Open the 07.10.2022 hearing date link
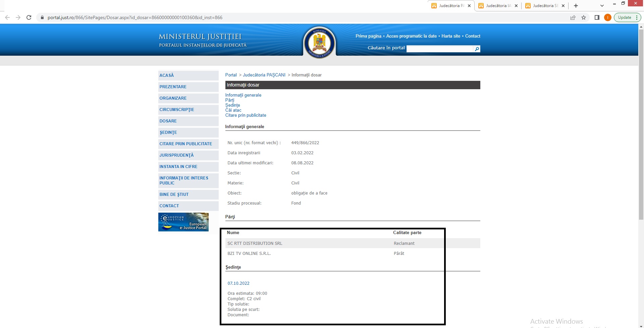The image size is (644, 328). tap(238, 283)
